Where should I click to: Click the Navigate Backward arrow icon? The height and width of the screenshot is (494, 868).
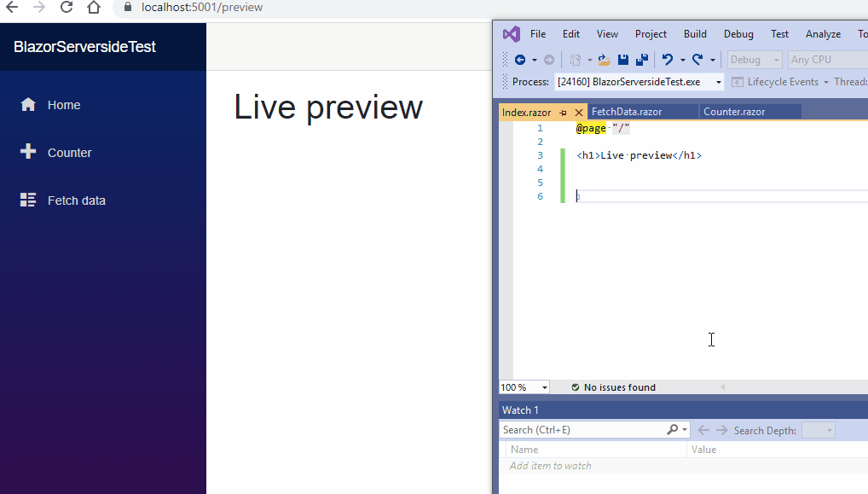(x=521, y=59)
